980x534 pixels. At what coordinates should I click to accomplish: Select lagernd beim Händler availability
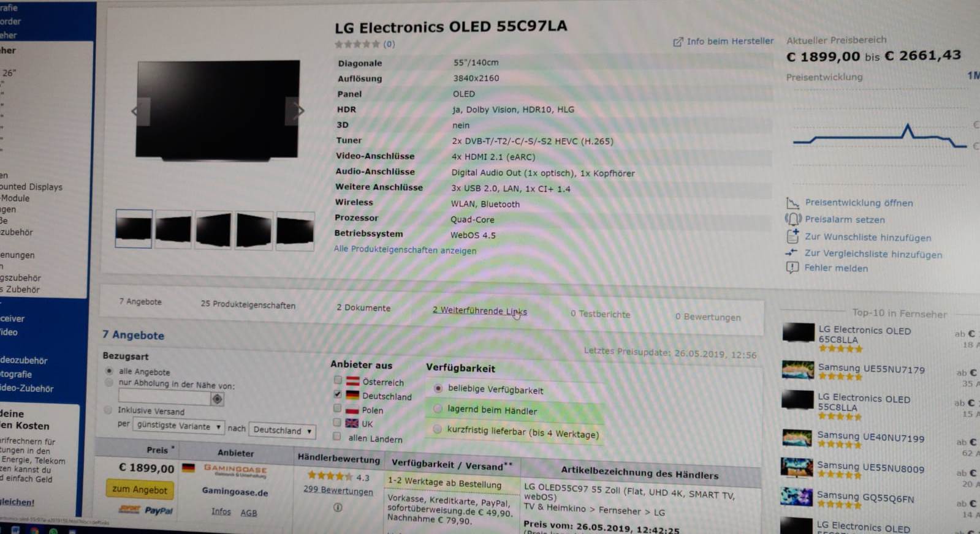438,408
